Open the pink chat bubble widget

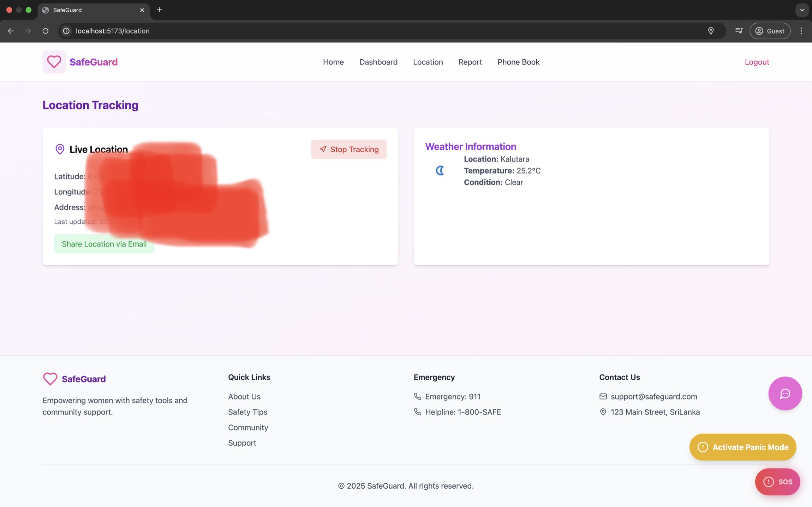pos(784,393)
